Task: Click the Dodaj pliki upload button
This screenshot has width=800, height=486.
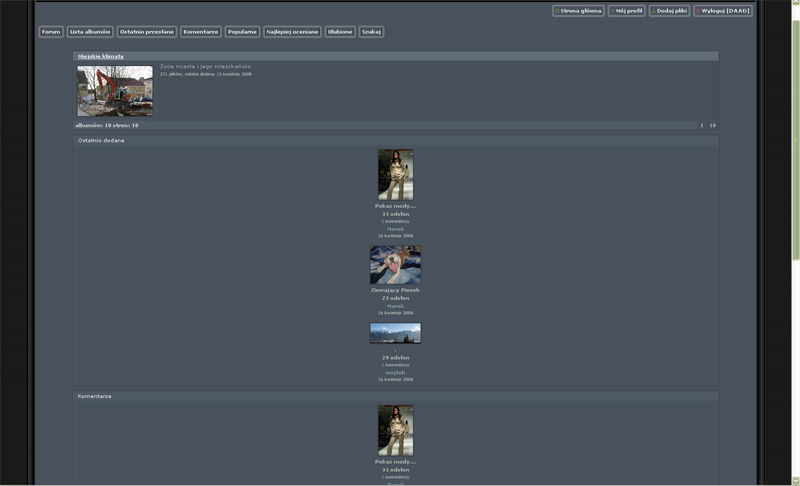Action: pyautogui.click(x=669, y=11)
